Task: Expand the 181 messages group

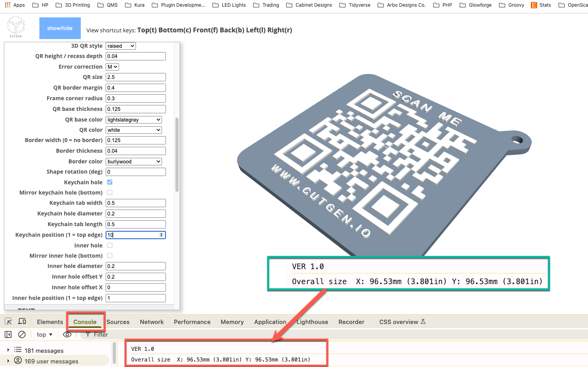Action: [8, 350]
